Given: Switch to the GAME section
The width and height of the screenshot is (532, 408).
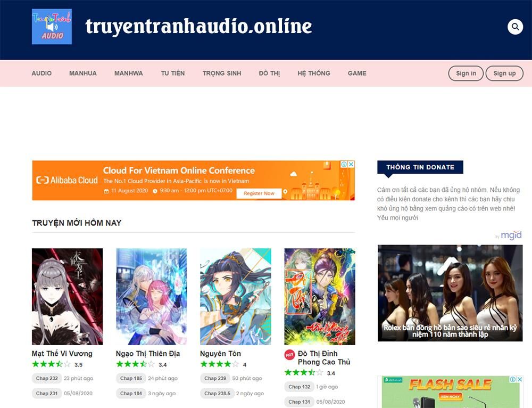Looking at the screenshot, I should (357, 73).
